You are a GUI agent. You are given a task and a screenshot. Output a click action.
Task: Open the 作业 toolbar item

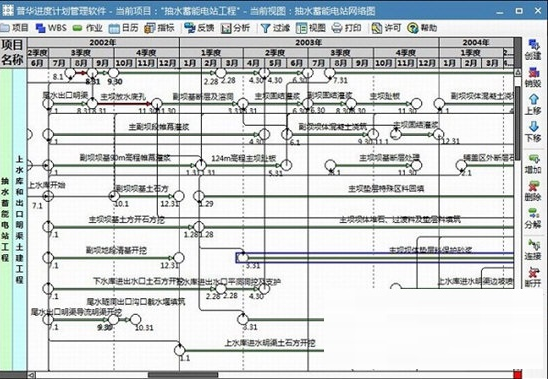coord(87,28)
